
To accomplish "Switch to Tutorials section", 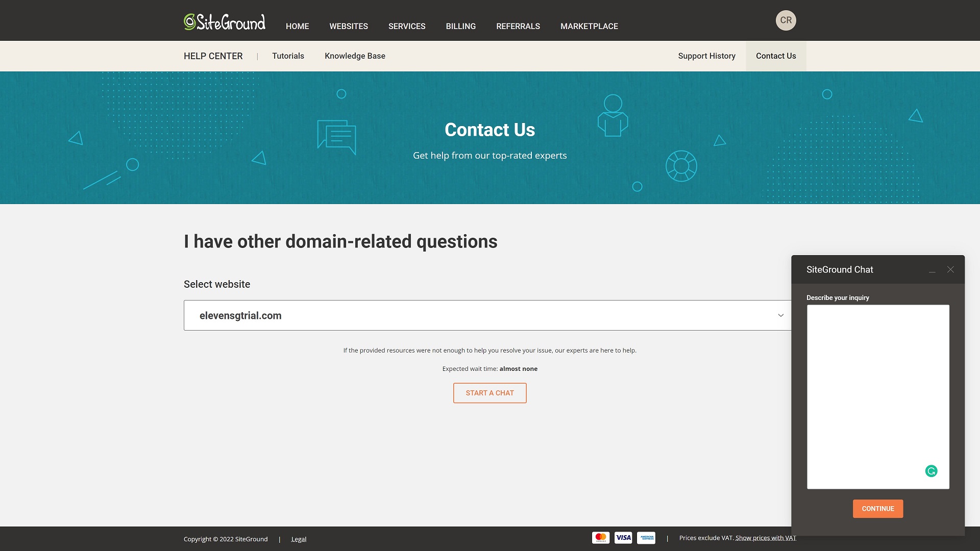I will tap(288, 55).
